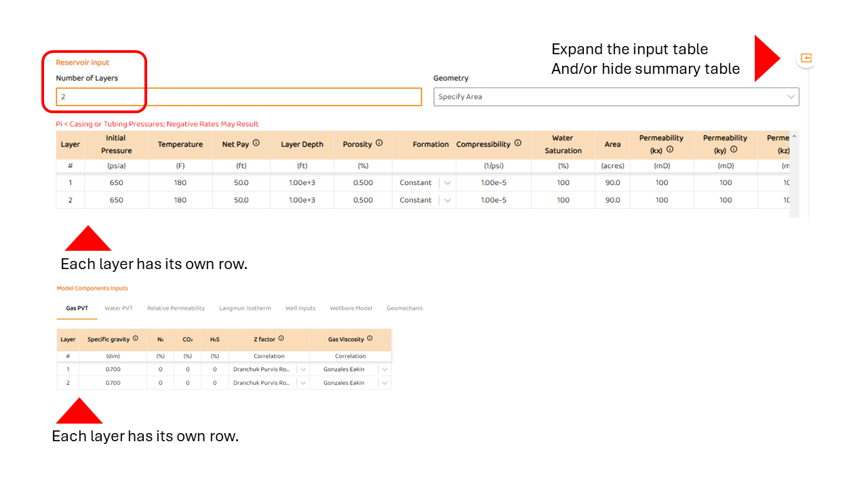
Task: Select the Langmuir Isotherm tab
Action: coord(245,308)
